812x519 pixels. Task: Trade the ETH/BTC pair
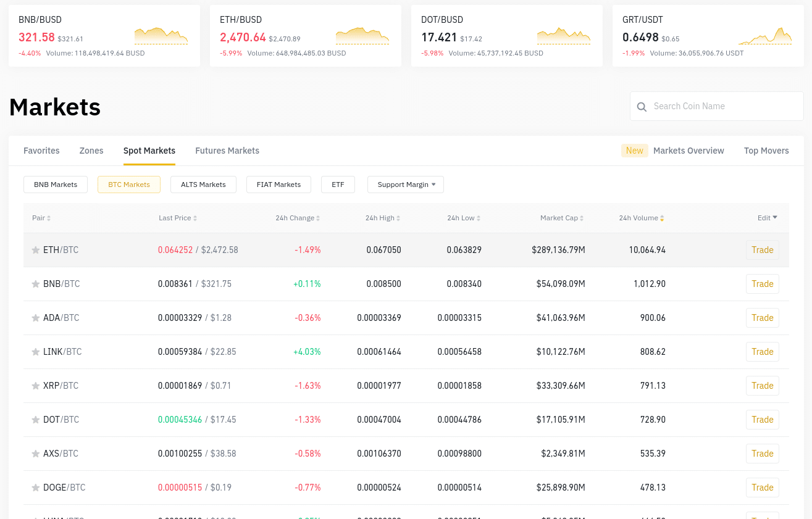coord(763,250)
